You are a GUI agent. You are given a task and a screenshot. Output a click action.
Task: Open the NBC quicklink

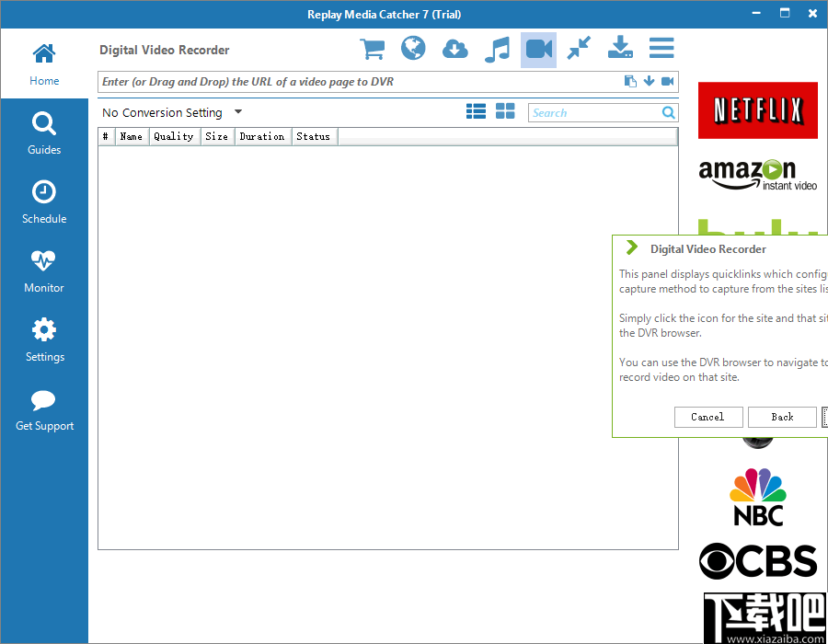coord(758,497)
